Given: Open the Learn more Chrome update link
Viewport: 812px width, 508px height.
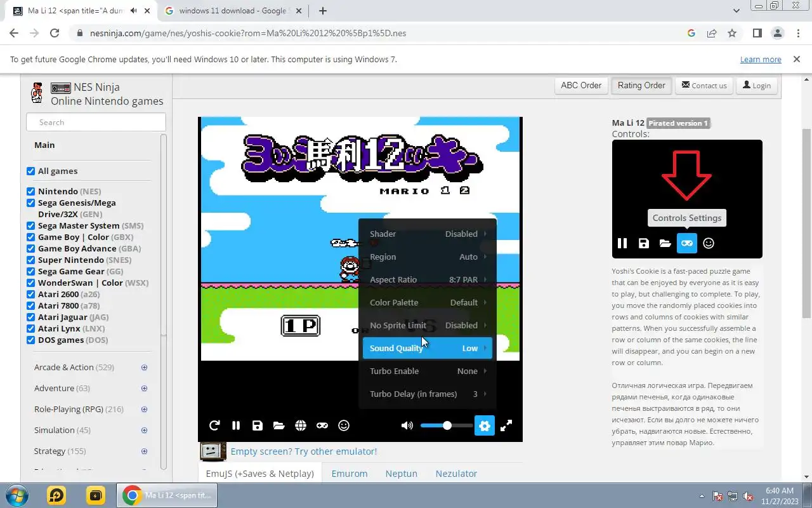Looking at the screenshot, I should [761, 59].
